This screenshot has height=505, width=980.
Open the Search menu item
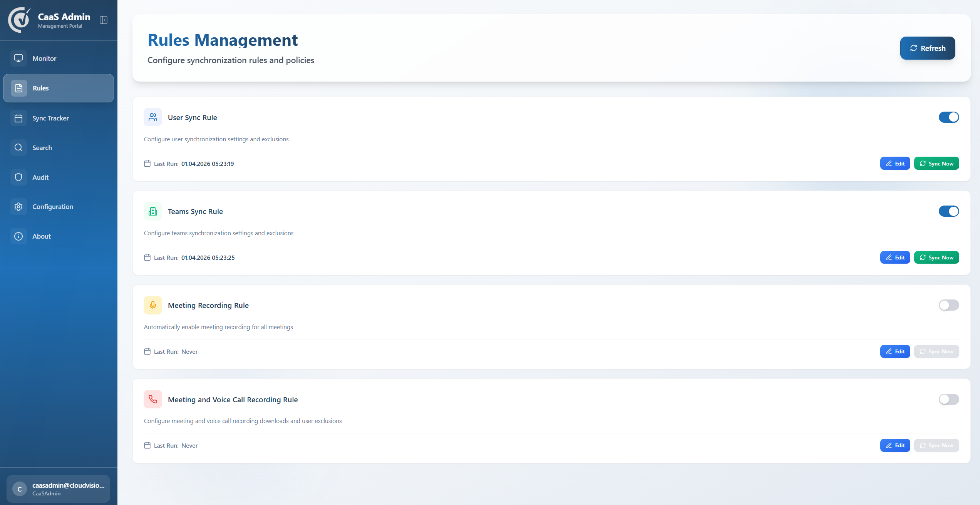[42, 148]
